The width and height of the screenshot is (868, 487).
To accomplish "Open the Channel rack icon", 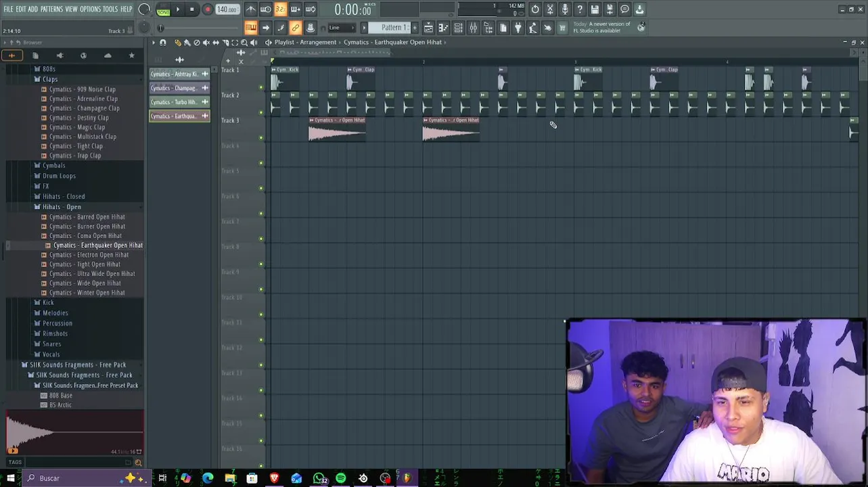I will click(458, 28).
